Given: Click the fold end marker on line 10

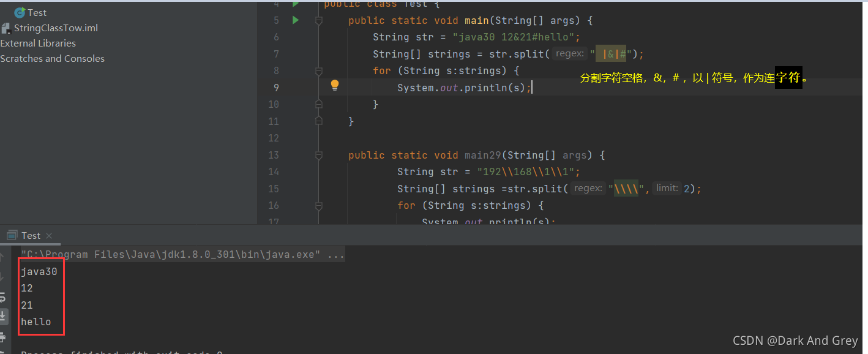Looking at the screenshot, I should coord(318,105).
